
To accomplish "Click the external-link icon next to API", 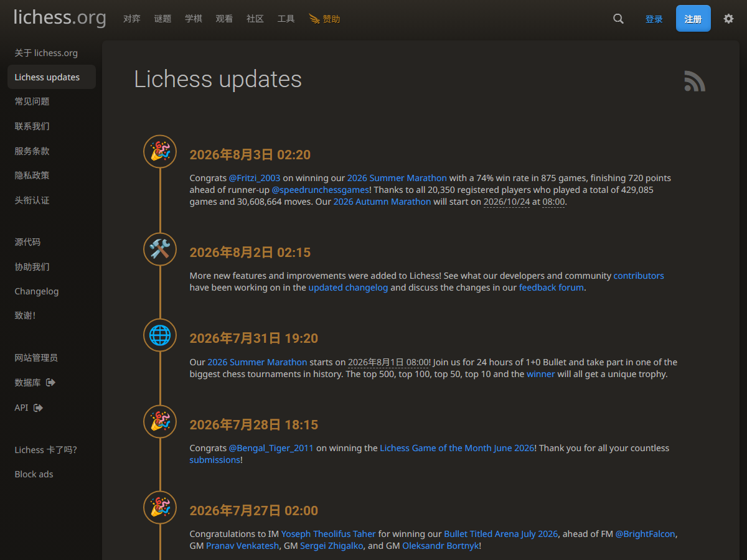I will tap(39, 408).
